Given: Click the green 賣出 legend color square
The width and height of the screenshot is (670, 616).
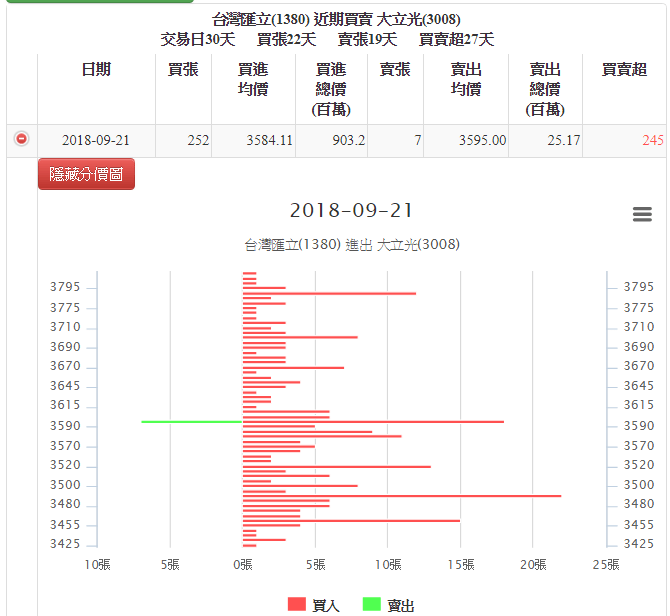Looking at the screenshot, I should 371,604.
